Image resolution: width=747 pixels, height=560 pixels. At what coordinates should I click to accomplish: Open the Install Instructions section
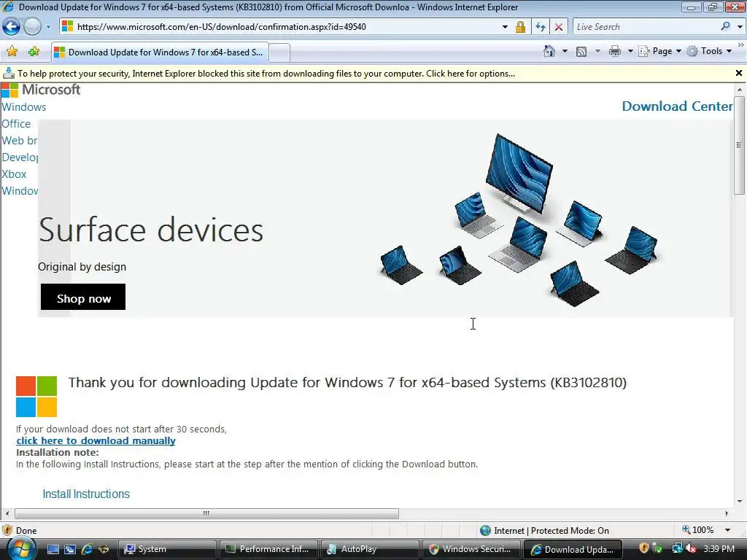coord(86,494)
